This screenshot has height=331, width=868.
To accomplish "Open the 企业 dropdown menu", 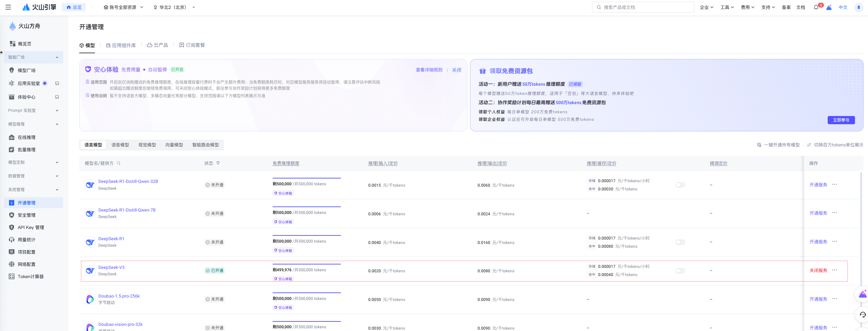I will (x=706, y=7).
